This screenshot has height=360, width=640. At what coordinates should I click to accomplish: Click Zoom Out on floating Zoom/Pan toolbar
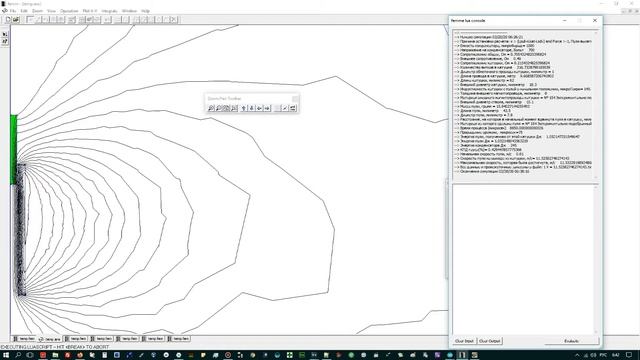[x=219, y=108]
